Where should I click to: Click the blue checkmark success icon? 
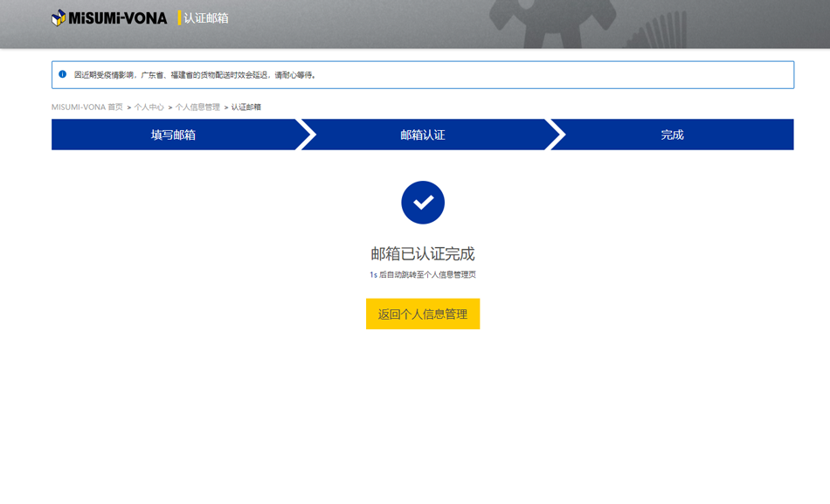(423, 203)
